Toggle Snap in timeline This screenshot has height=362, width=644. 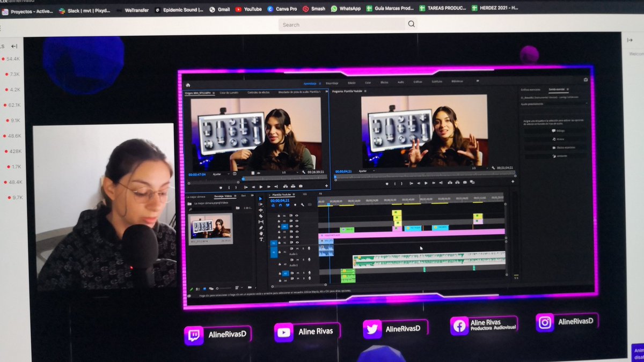[280, 205]
